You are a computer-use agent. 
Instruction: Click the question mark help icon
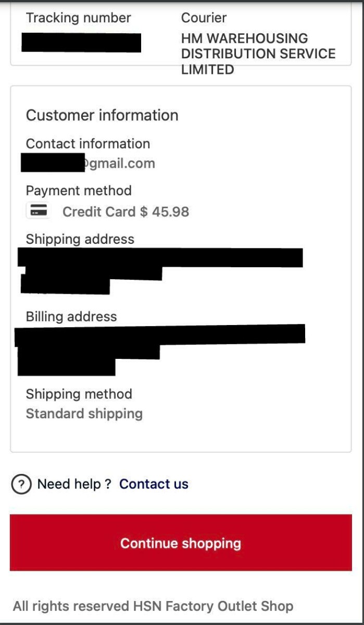click(21, 484)
